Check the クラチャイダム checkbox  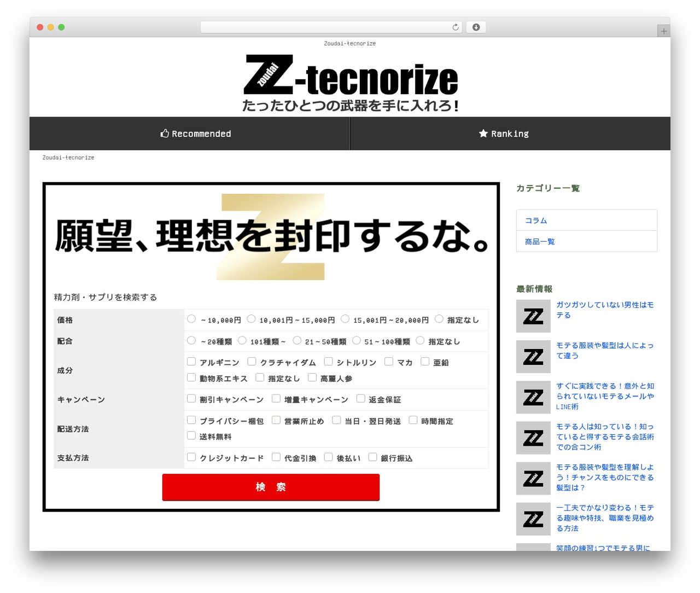[x=252, y=361]
